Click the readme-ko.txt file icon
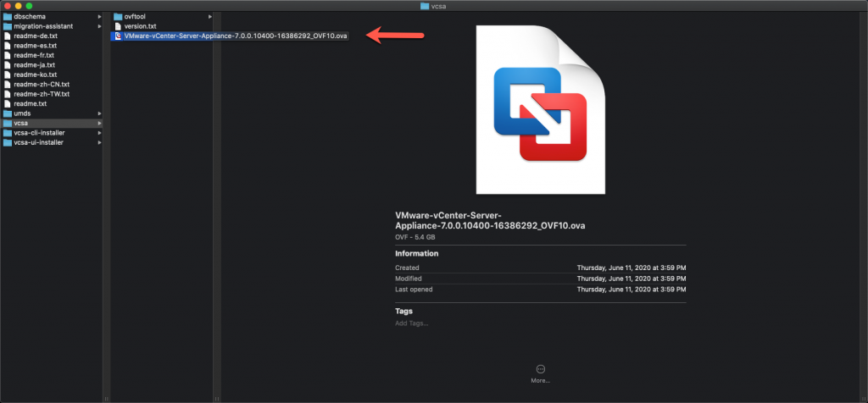 (8, 75)
